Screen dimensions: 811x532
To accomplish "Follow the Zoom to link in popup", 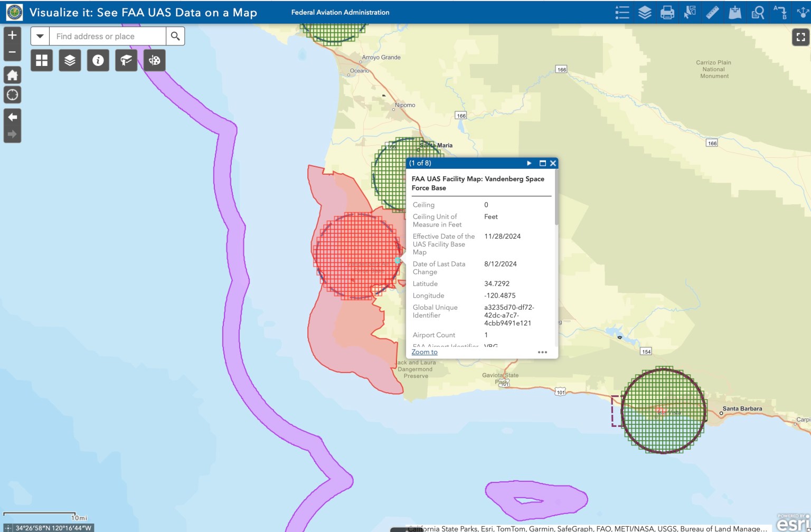I will [x=425, y=352].
